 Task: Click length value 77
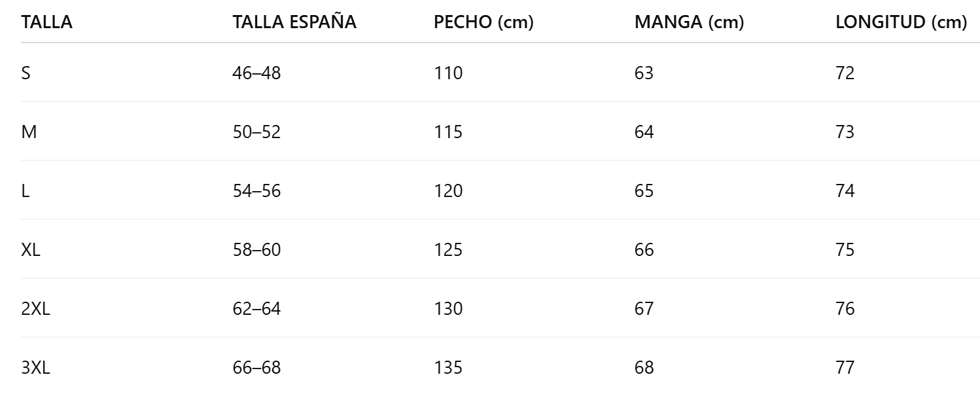(845, 367)
